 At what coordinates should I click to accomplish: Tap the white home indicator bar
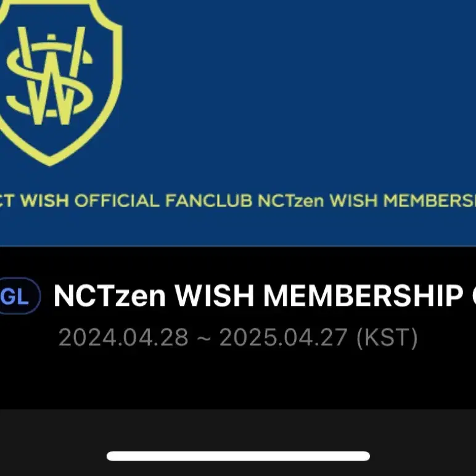238,456
